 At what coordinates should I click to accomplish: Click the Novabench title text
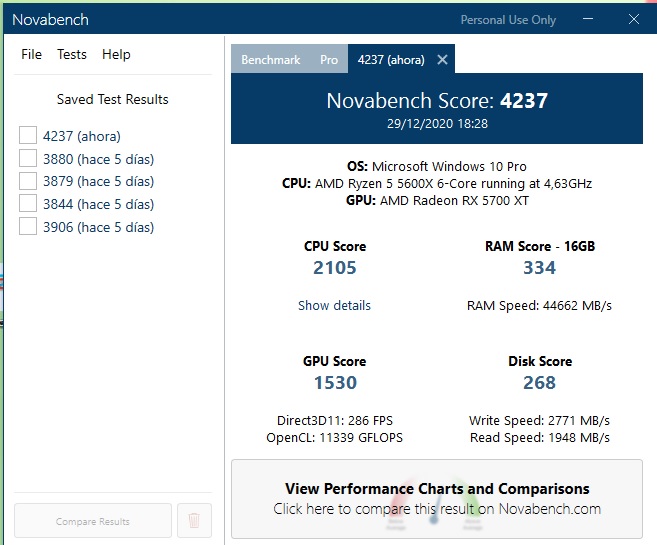[50, 20]
